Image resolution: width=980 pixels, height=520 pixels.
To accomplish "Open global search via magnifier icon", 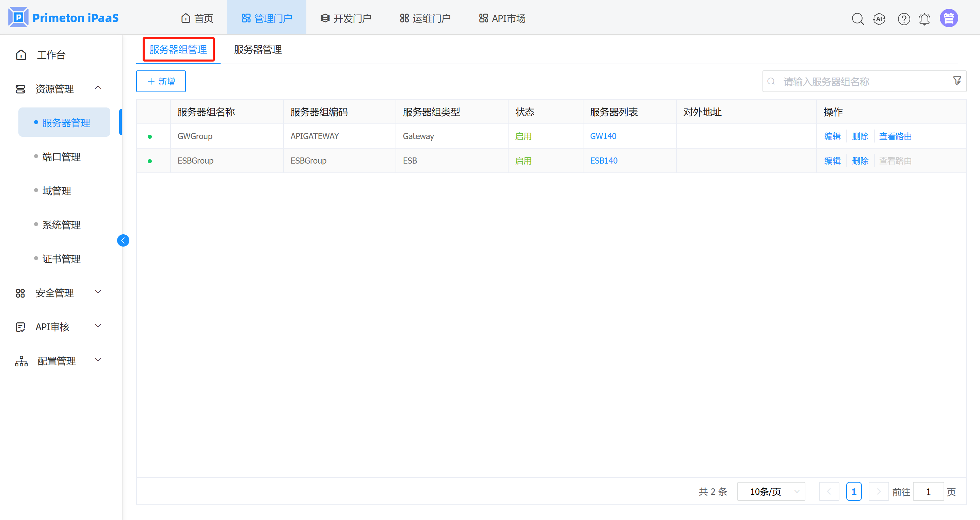I will (858, 19).
